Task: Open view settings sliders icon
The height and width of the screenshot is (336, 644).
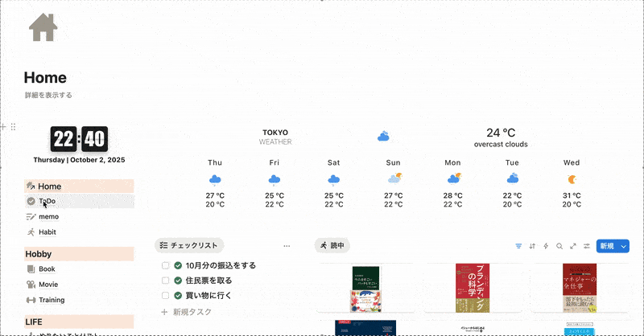Action: coord(587,246)
